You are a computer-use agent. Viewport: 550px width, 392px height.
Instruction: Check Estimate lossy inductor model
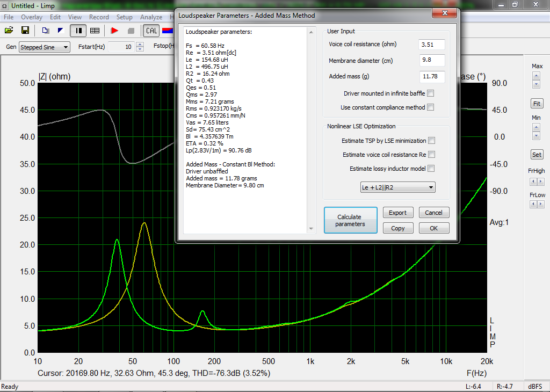(x=431, y=169)
